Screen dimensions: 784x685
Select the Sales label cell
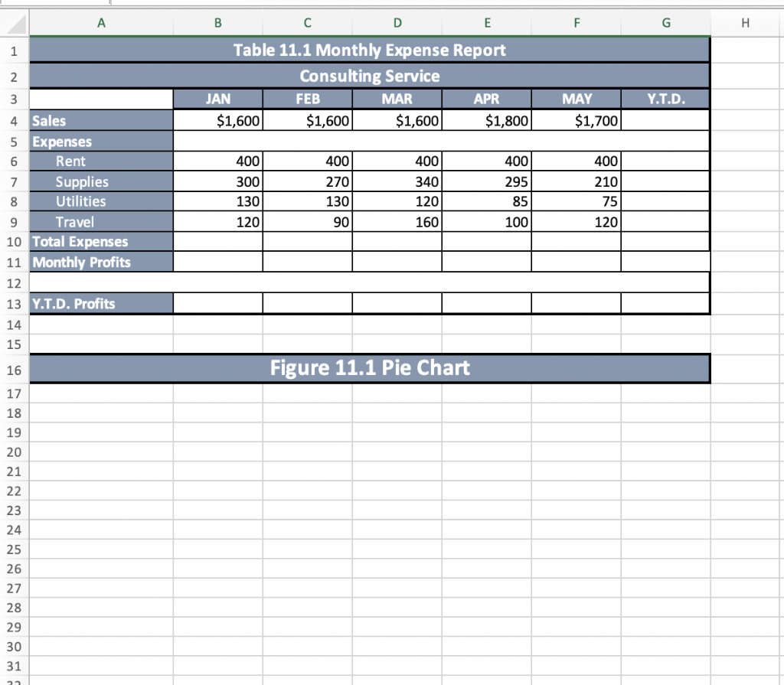click(100, 121)
